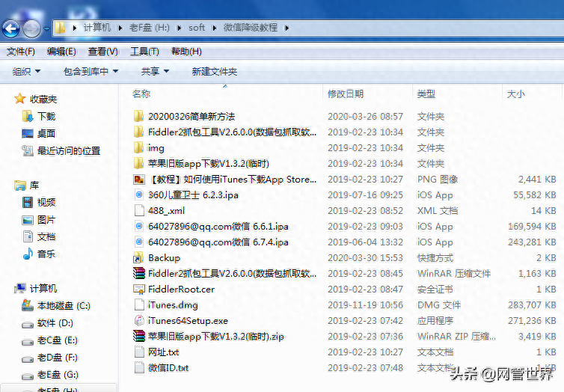Open 文档 library
Image resolution: width=564 pixels, height=392 pixels.
(x=39, y=236)
